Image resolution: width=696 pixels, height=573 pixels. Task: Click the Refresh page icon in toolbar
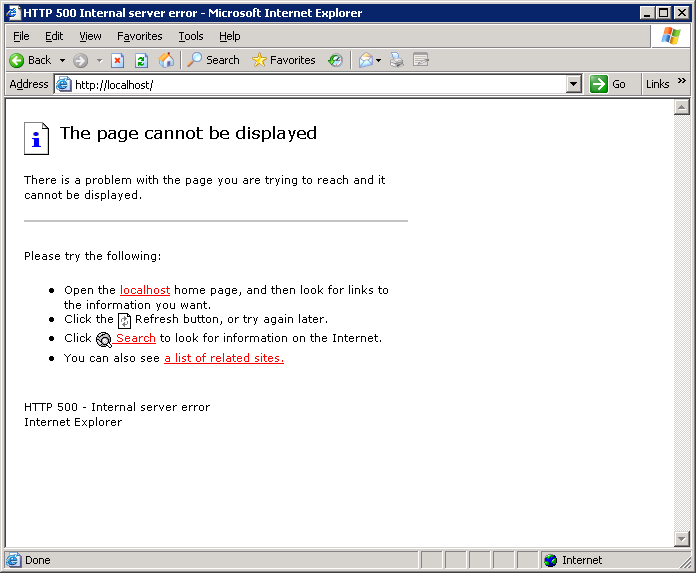point(141,60)
